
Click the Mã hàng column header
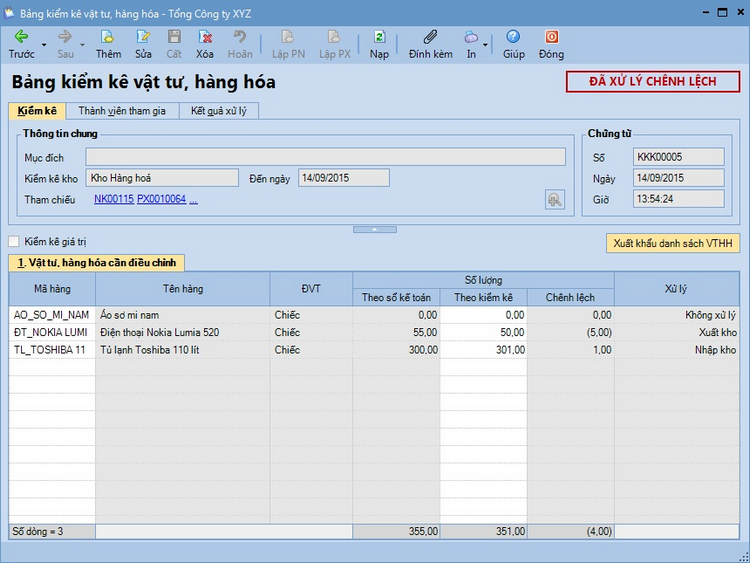(x=52, y=289)
